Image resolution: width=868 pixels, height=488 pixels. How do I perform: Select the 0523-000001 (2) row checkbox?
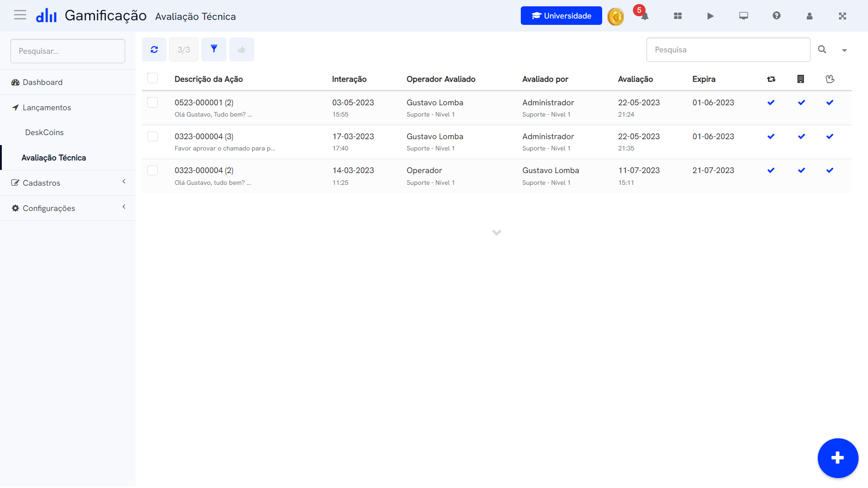click(x=153, y=103)
